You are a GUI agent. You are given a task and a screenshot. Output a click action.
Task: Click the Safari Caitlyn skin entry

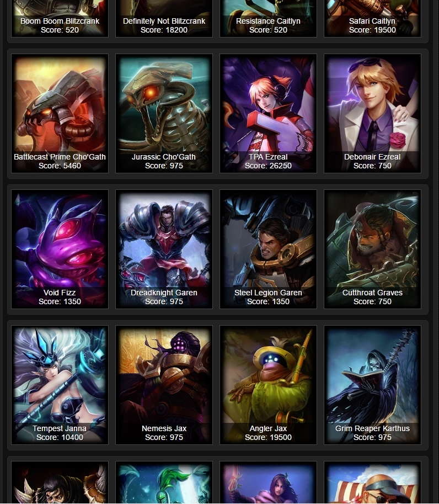coord(372,18)
